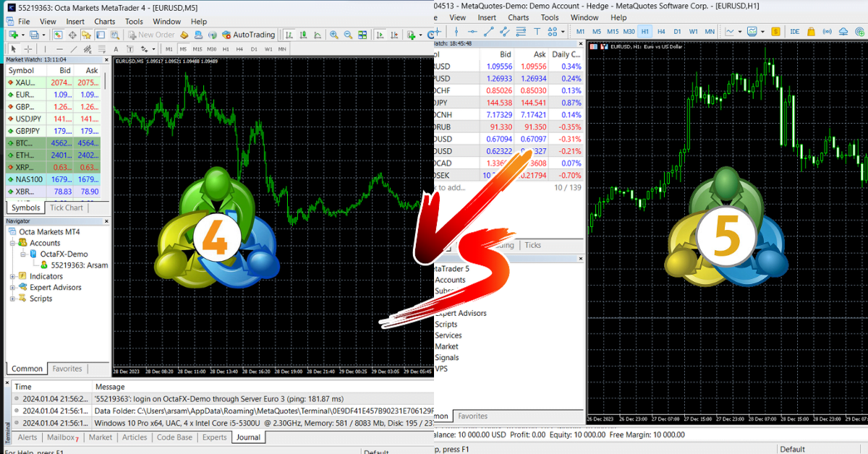
Task: Select the crosshair tool in MT4 toolbar
Action: point(29,49)
